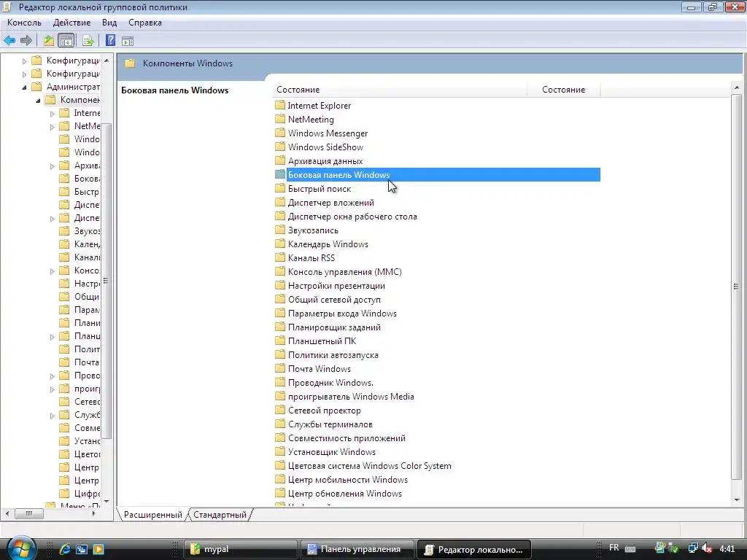Open the Вид menu
The image size is (747, 560).
109,23
